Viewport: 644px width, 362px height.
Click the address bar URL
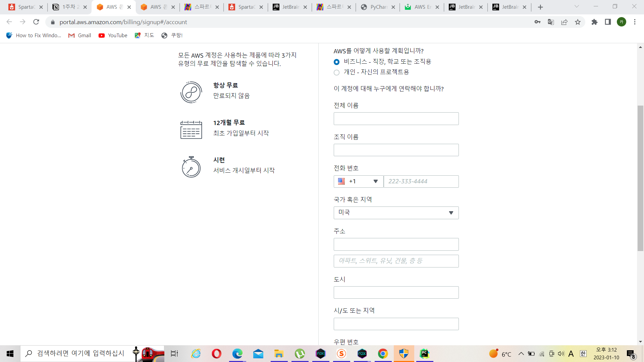(123, 22)
